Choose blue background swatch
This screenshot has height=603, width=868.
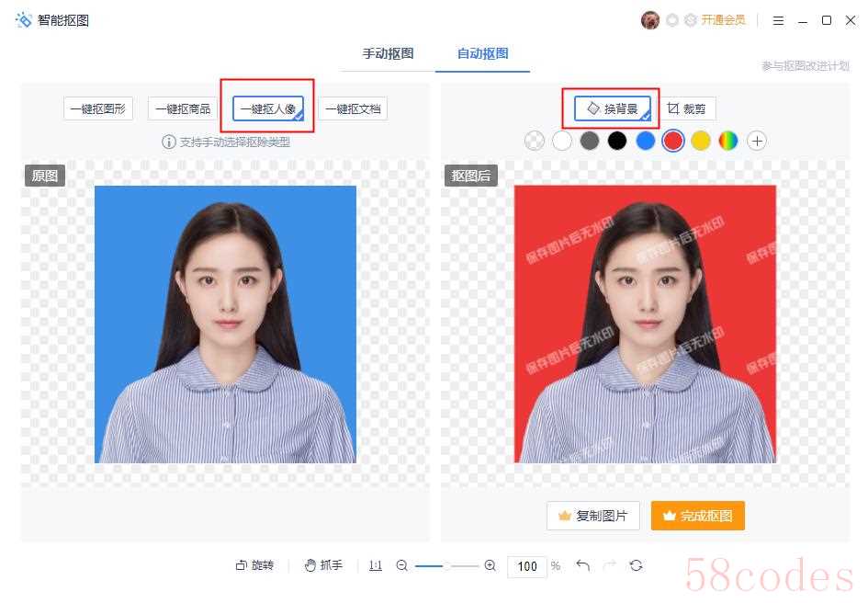coord(646,141)
